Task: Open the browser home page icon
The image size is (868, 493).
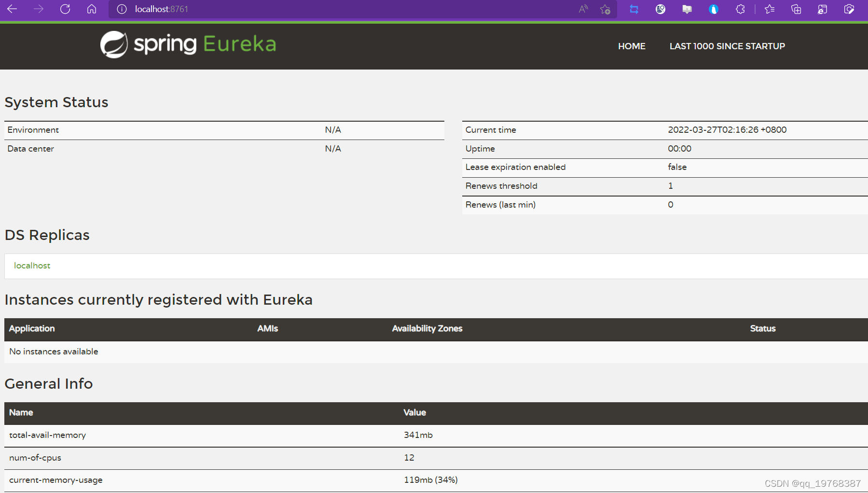Action: coord(92,9)
